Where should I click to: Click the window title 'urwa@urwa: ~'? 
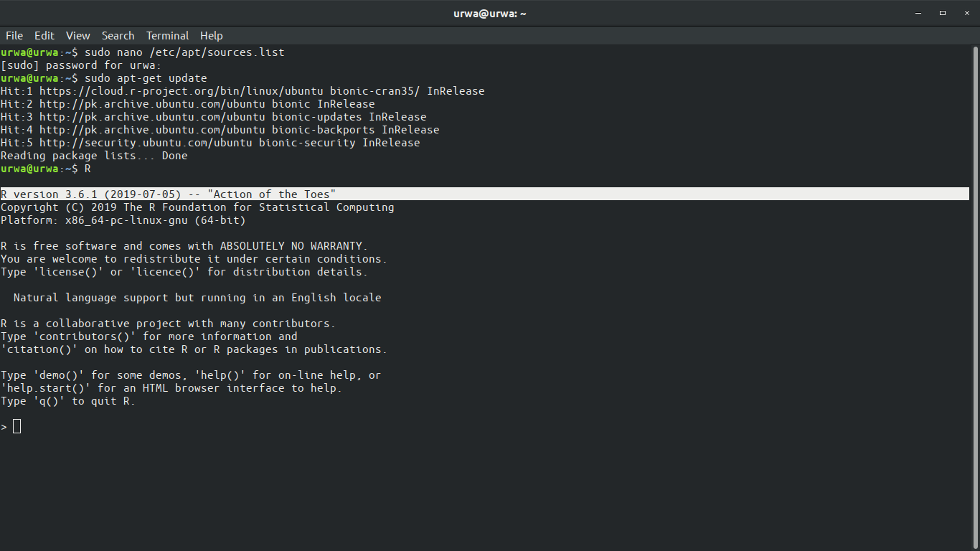click(490, 14)
